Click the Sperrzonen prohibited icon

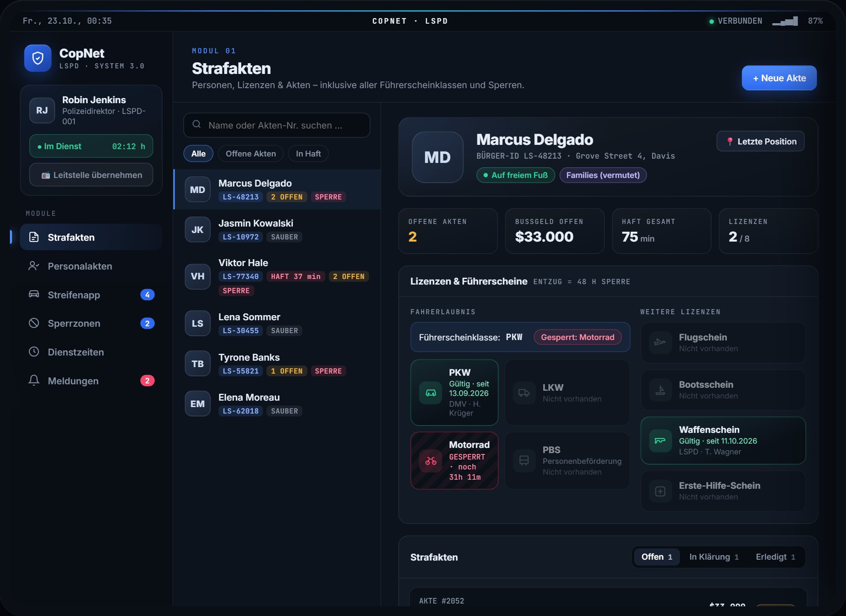coord(34,323)
